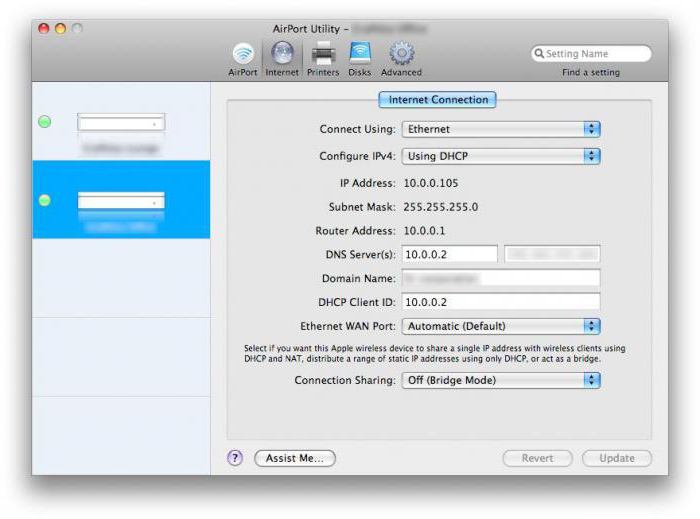
Task: Click the Find a setting label
Action: tap(591, 72)
